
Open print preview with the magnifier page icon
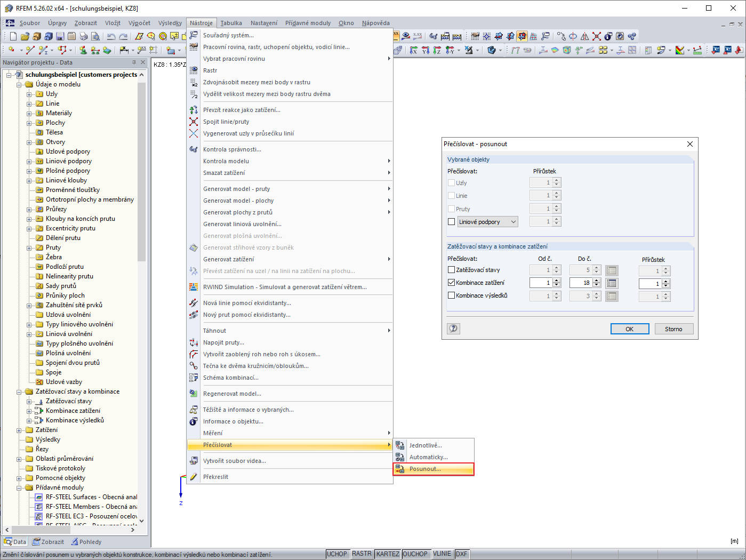pyautogui.click(x=95, y=36)
